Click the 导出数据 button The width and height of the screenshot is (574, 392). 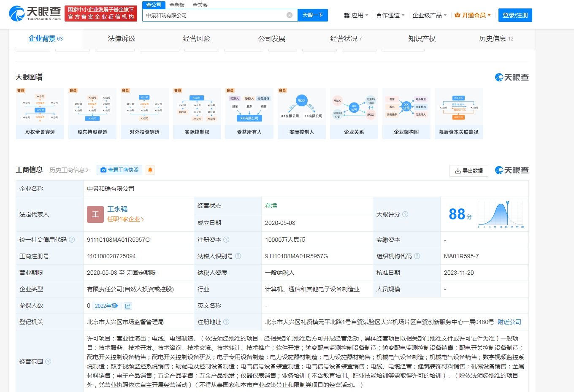click(469, 171)
